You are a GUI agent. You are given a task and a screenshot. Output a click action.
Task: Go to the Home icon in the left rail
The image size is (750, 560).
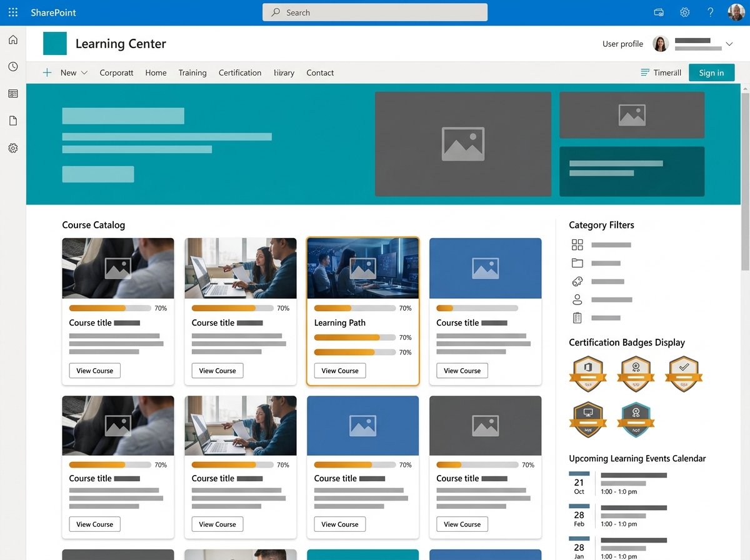pos(13,40)
